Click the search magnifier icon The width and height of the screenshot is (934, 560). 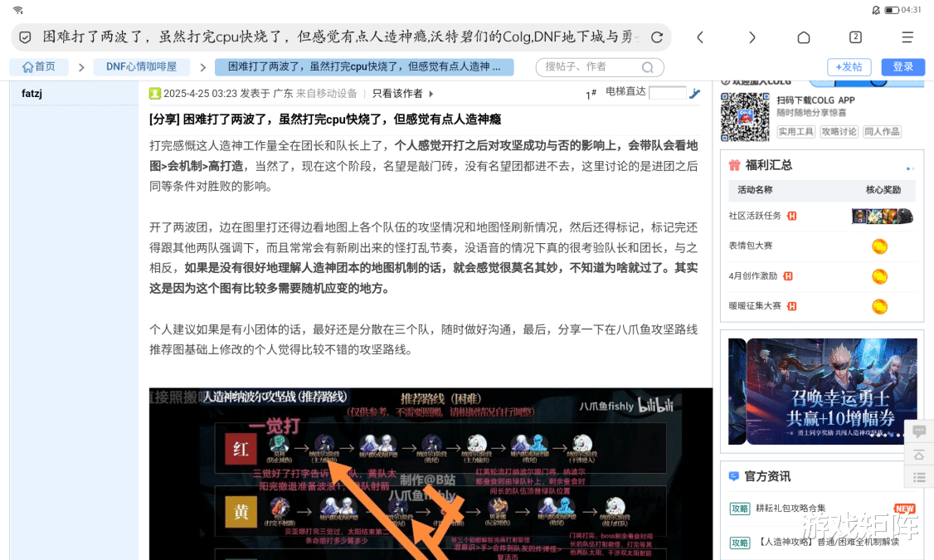coord(648,67)
